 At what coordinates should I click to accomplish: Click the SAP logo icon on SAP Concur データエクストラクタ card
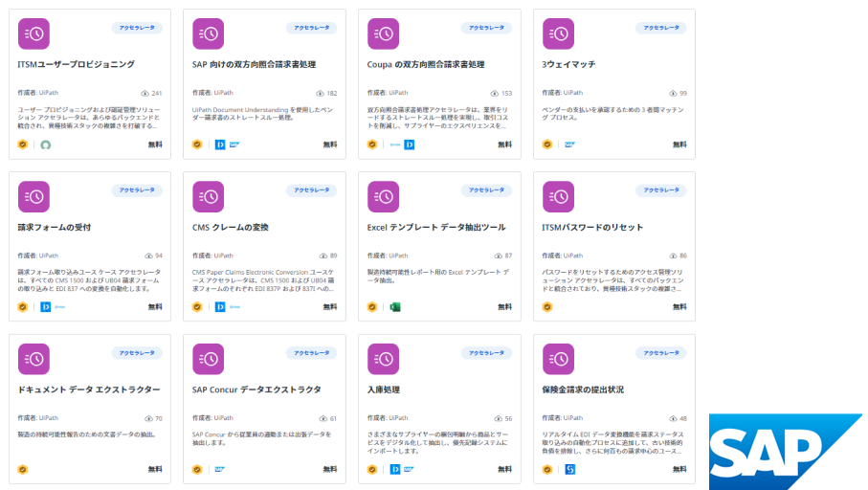(220, 469)
